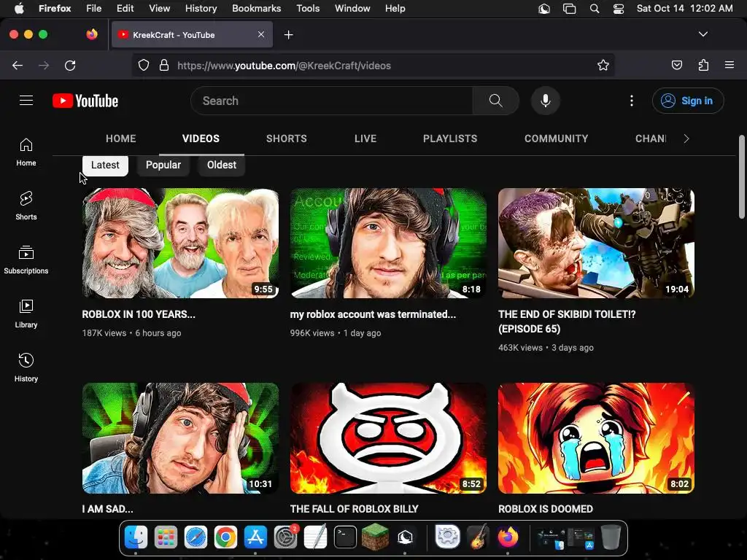Click thumbnail with 10:31 duration
Viewport: 747px width, 560px height.
click(181, 438)
